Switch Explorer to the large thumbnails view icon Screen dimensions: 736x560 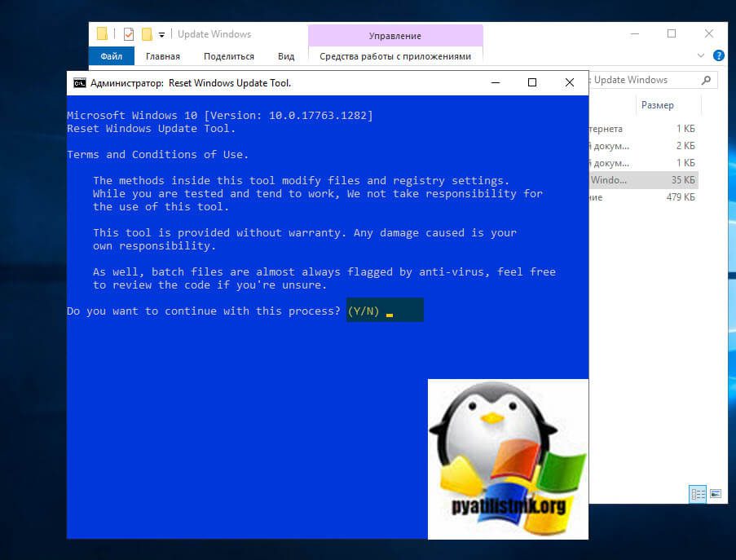(x=716, y=494)
